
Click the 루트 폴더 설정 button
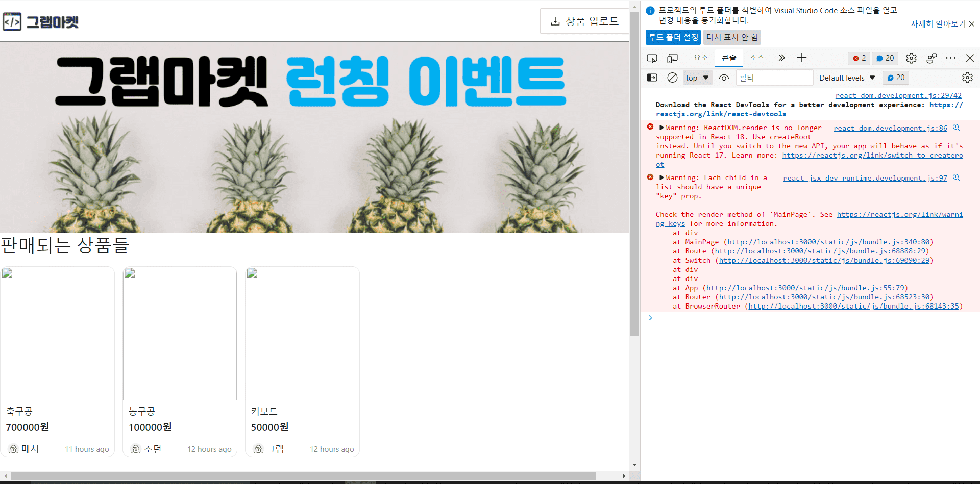pyautogui.click(x=673, y=37)
